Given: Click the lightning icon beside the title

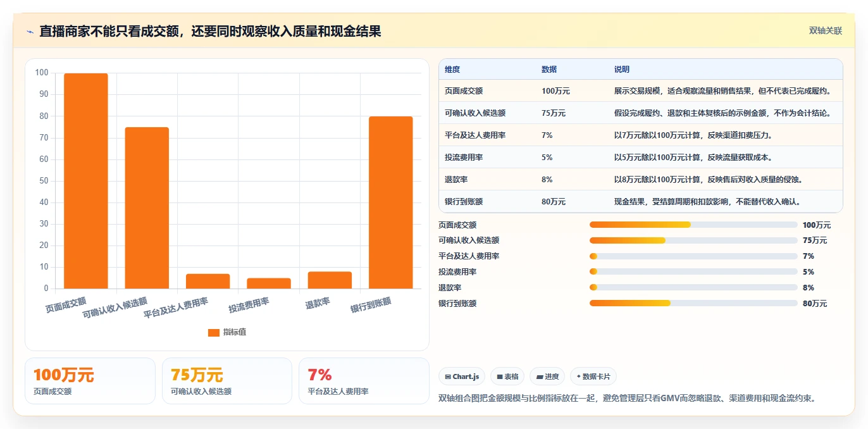Looking at the screenshot, I should click(x=30, y=32).
